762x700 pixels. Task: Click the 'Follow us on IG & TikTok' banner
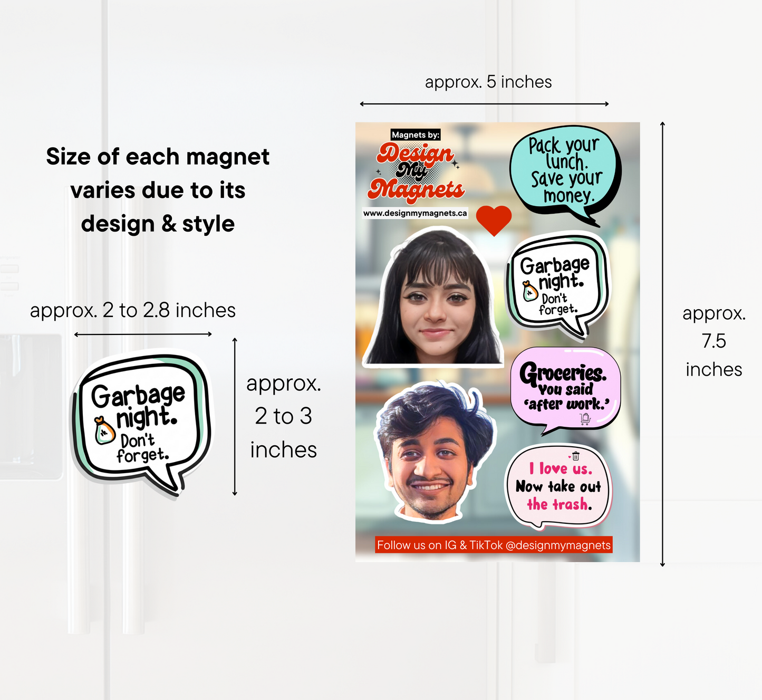coord(494,545)
